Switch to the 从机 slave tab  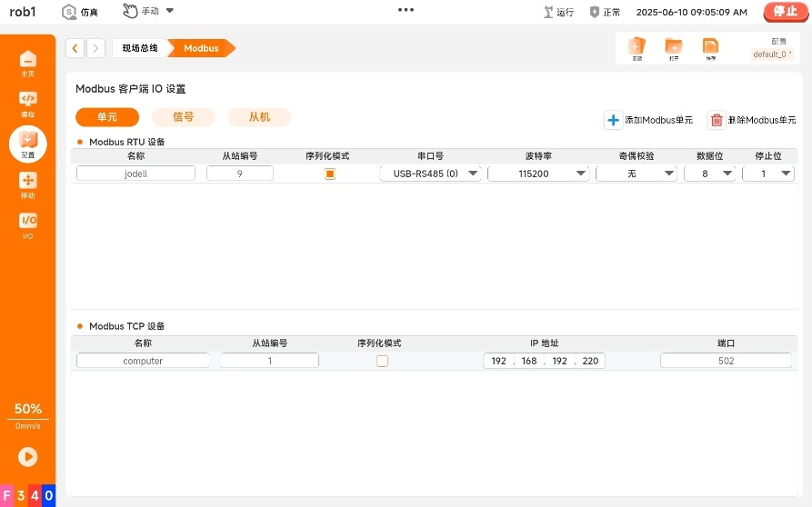[259, 117]
